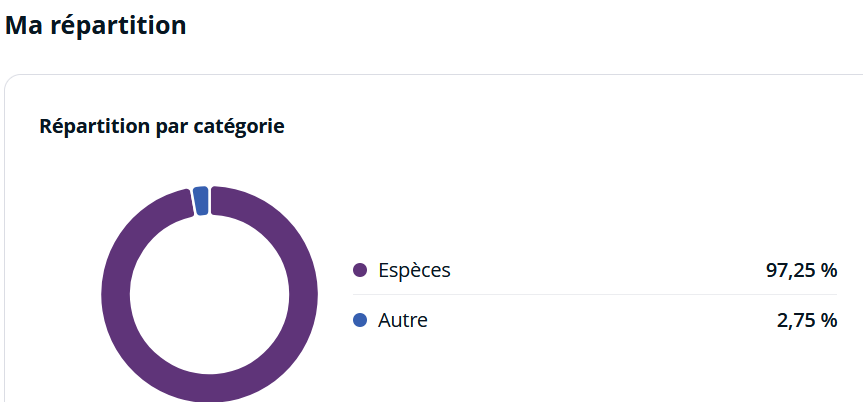
Task: Click the purple legend dot beside Espèces
Action: click(x=360, y=270)
